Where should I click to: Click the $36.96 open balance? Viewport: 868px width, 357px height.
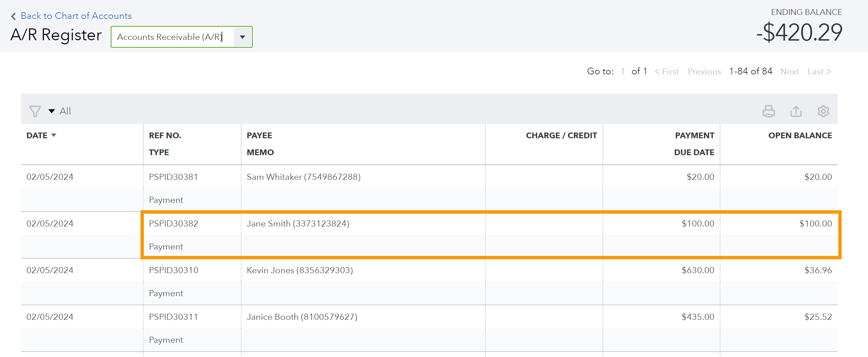pyautogui.click(x=818, y=270)
